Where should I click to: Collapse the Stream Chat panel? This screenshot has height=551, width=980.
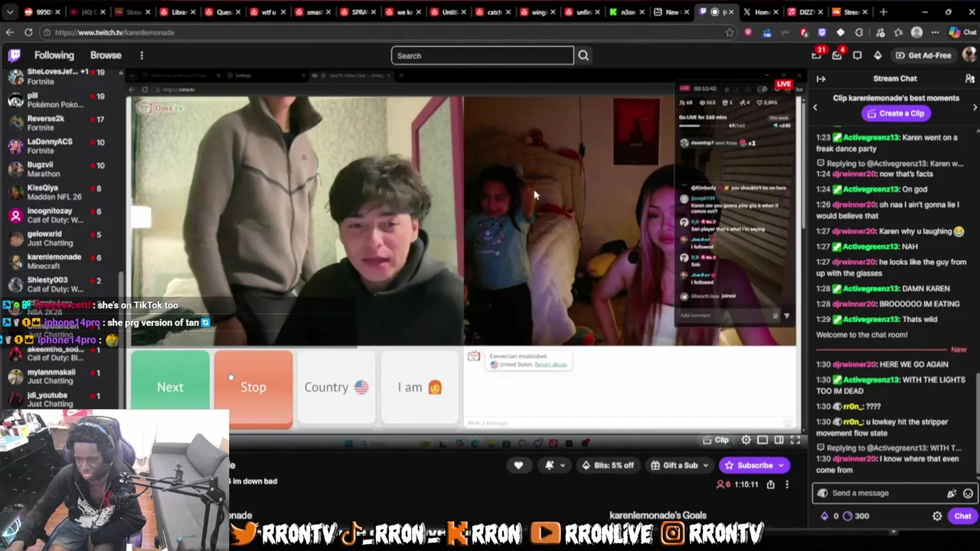[821, 79]
